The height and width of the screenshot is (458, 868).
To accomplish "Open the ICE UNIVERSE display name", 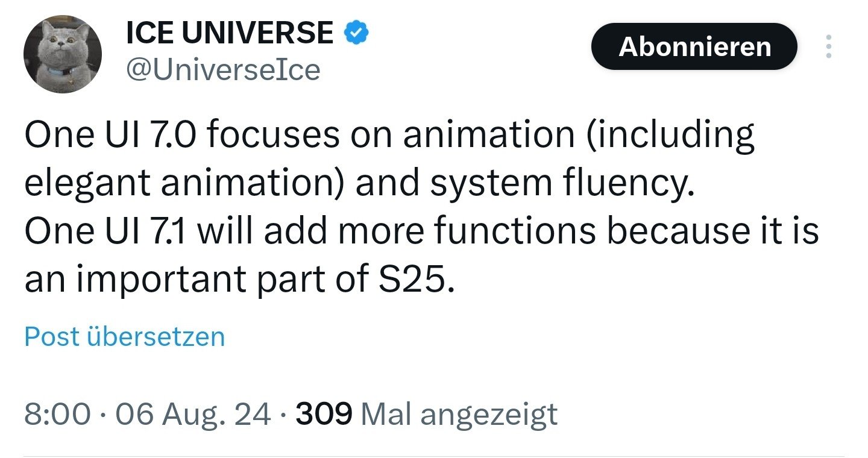I will [x=229, y=33].
